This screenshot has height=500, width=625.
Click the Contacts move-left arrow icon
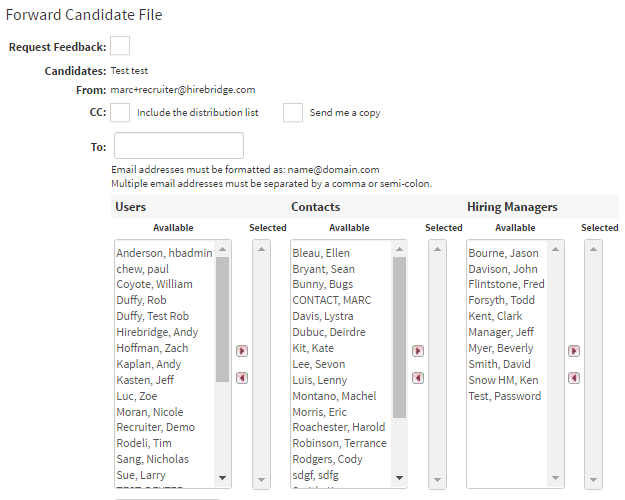click(417, 377)
